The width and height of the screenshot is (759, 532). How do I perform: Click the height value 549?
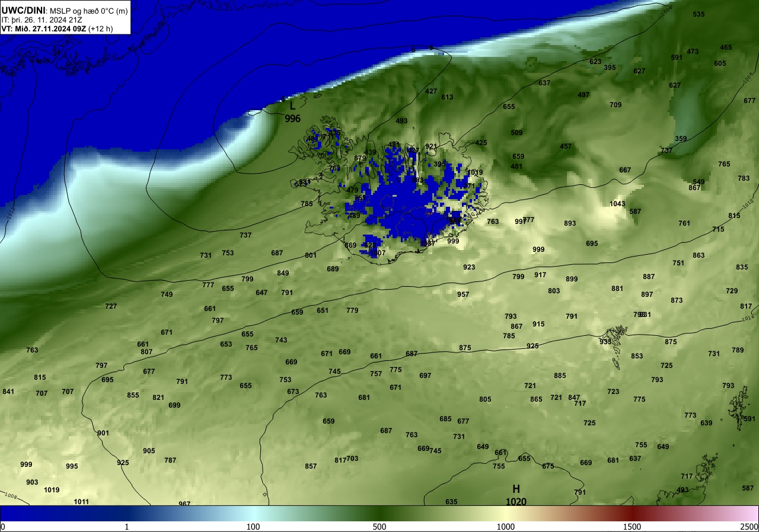tap(699, 182)
